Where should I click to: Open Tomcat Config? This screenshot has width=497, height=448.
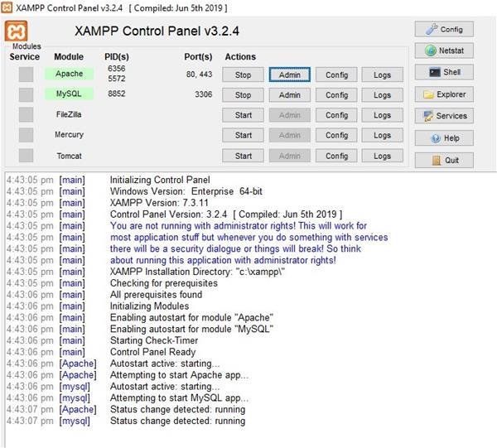(336, 156)
